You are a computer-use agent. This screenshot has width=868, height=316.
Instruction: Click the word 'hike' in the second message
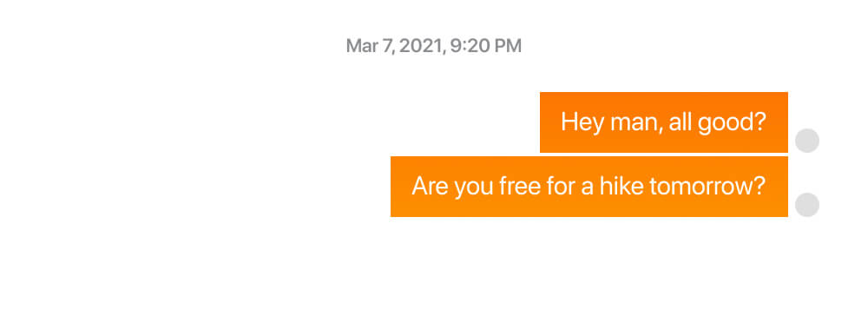[620, 187]
